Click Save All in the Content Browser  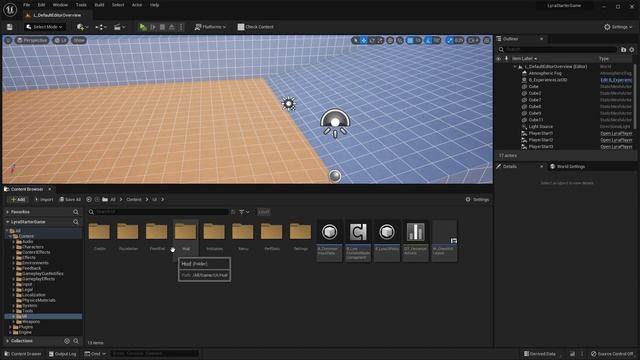(x=70, y=200)
